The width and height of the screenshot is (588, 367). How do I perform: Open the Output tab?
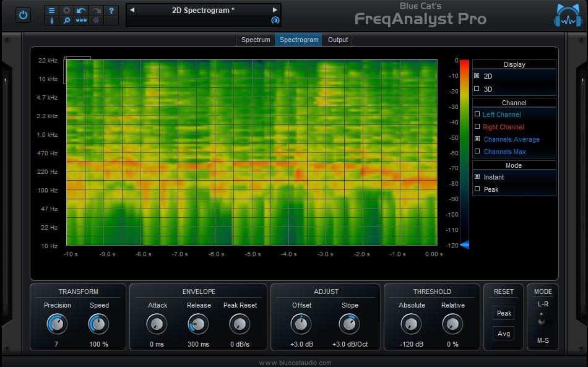click(x=337, y=40)
